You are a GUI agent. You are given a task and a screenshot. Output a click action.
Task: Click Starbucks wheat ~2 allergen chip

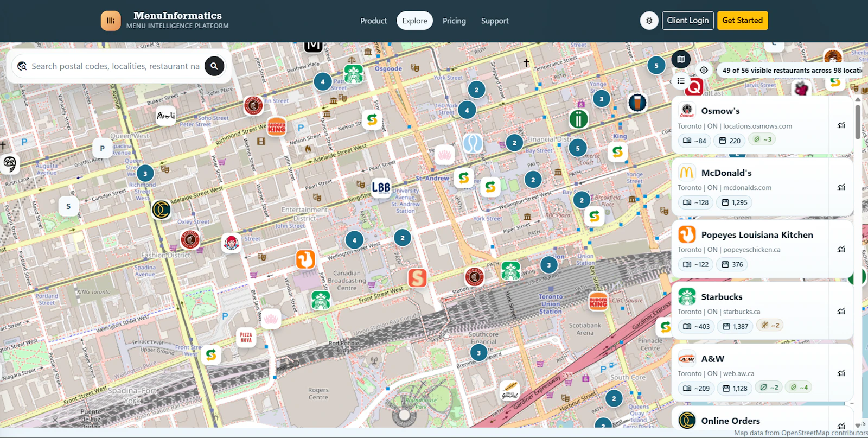click(770, 325)
